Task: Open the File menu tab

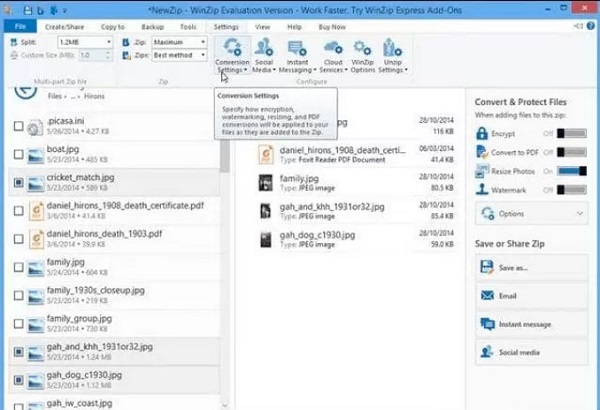Action: [20, 26]
